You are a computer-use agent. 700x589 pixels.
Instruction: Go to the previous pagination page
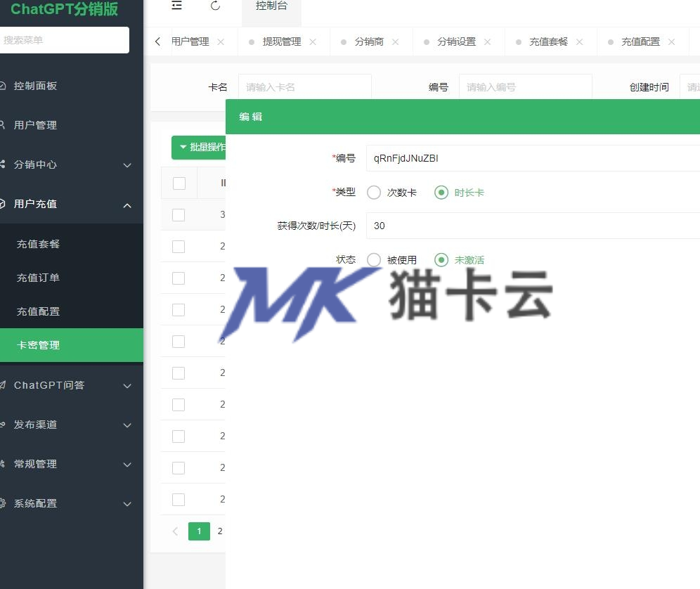click(x=175, y=531)
